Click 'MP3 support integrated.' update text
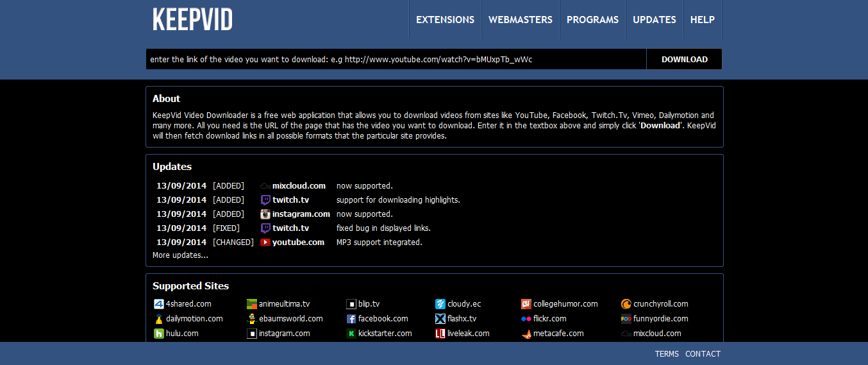 click(x=380, y=242)
